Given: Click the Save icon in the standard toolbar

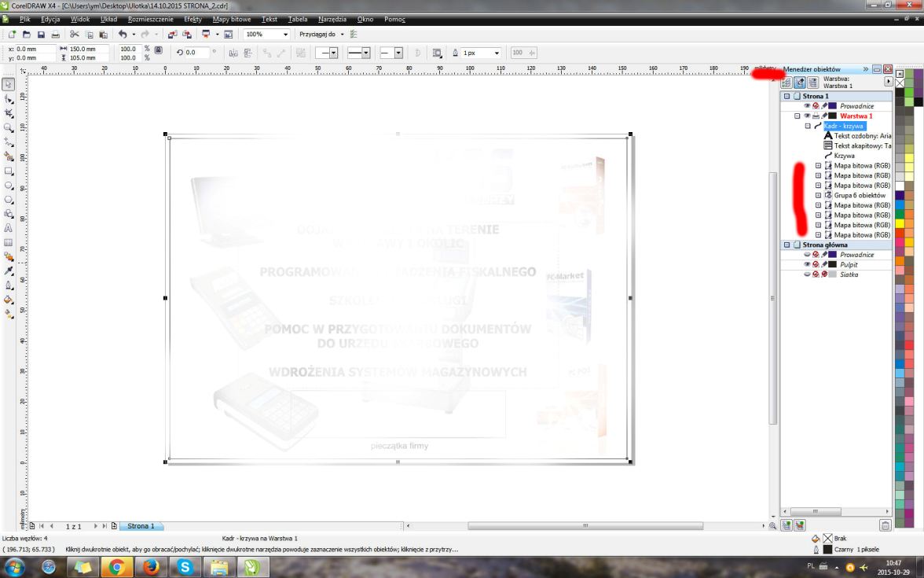Looking at the screenshot, I should (41, 35).
